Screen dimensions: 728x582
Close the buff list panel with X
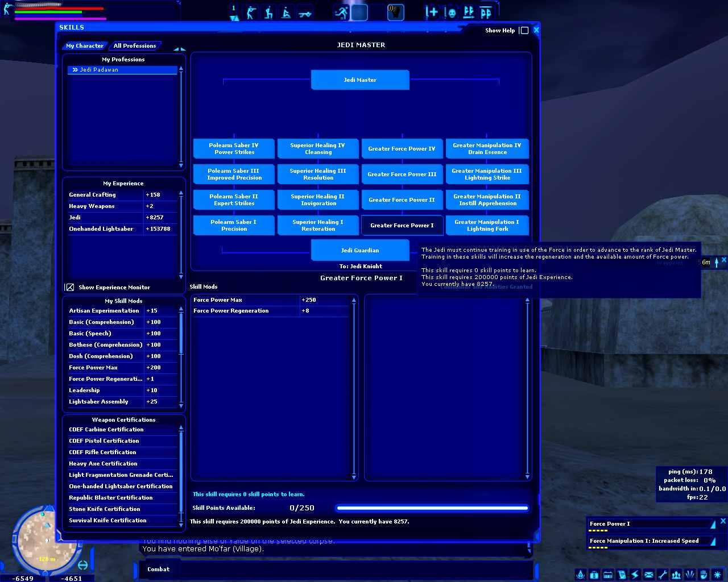pos(723,521)
